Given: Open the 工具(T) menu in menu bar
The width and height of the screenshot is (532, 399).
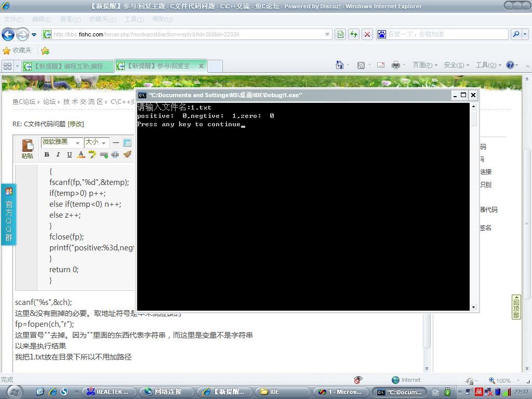Looking at the screenshot, I should [x=134, y=19].
